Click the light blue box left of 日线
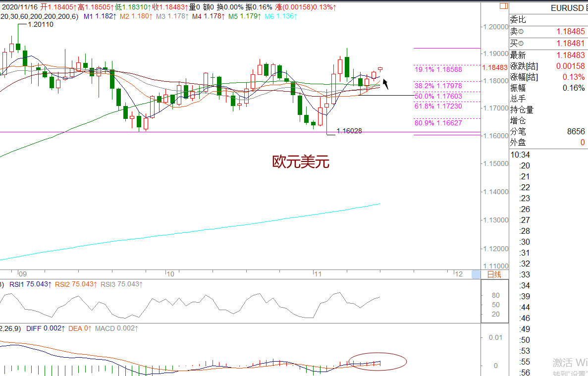588x376 pixels. pos(476,274)
